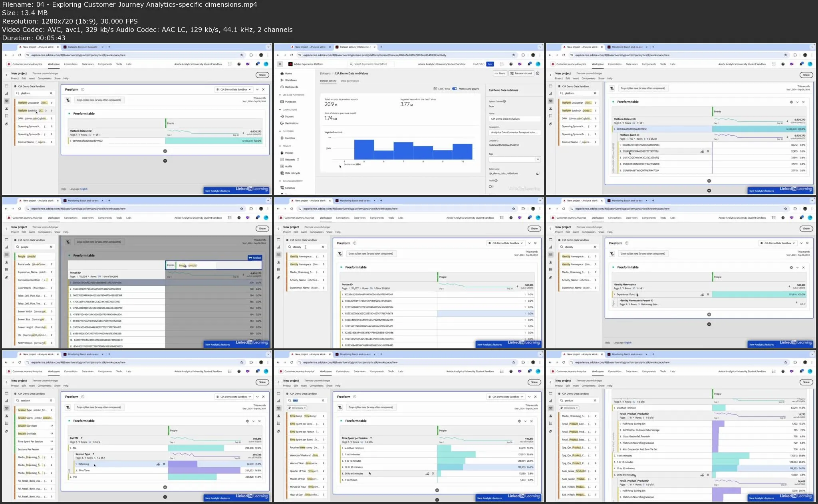Clear the 'platform' search in the Datasets Browse tab frame
Screen dimensions: 818x504
point(51,93)
